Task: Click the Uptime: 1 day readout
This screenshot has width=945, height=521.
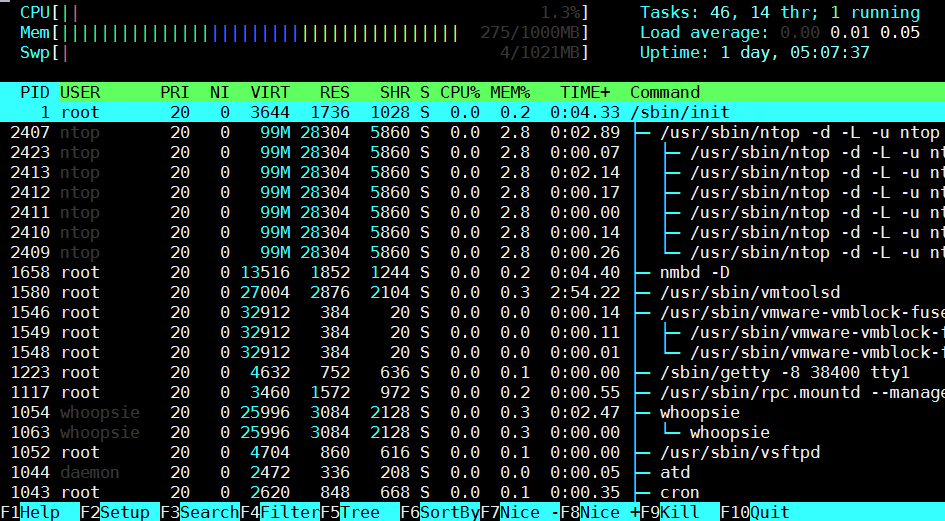Action: [x=755, y=52]
